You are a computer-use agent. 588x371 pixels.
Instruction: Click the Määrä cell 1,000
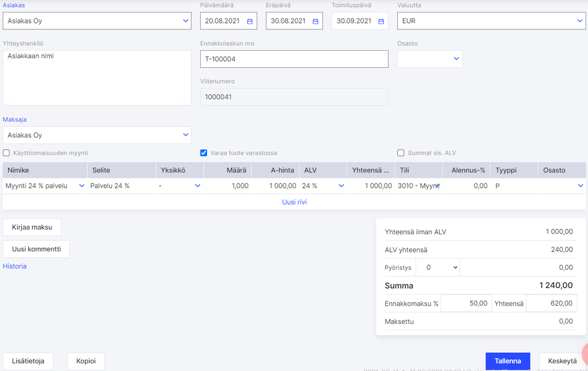click(x=228, y=185)
